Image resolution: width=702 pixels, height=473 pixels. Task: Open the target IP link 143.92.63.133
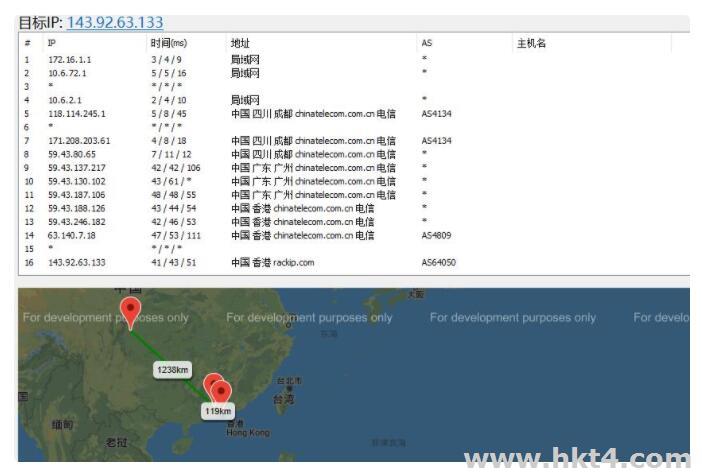pos(115,22)
